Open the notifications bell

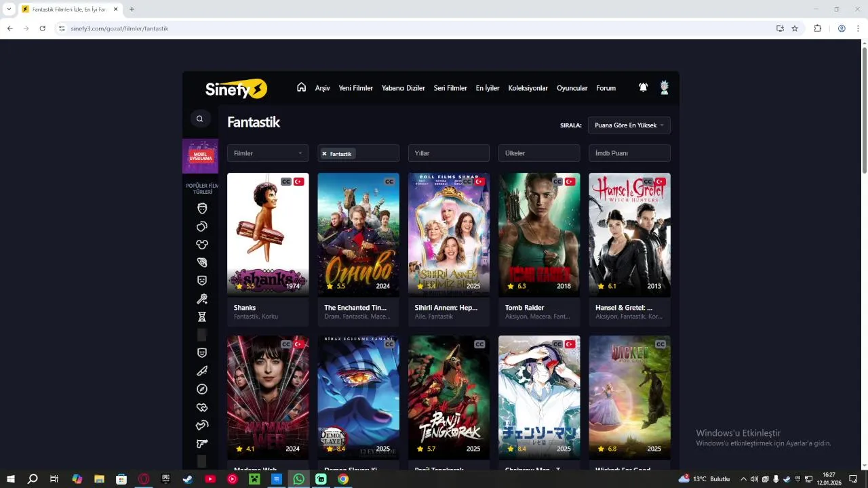coord(643,87)
